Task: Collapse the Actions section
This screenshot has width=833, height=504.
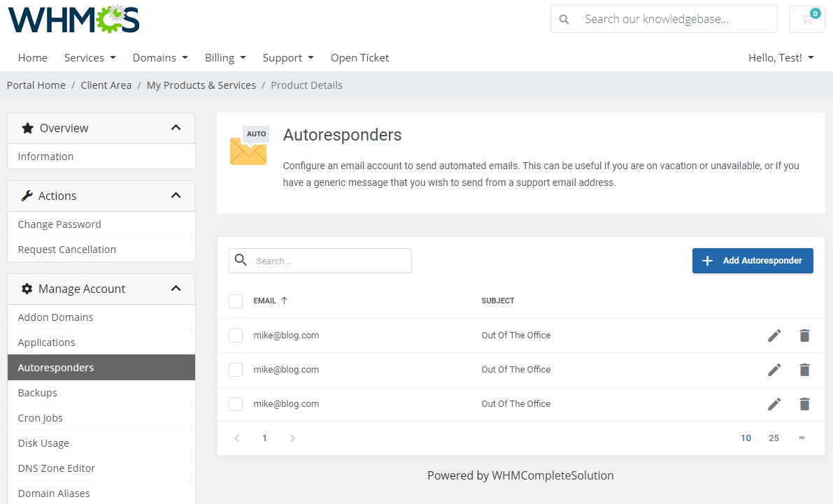Action: (176, 196)
